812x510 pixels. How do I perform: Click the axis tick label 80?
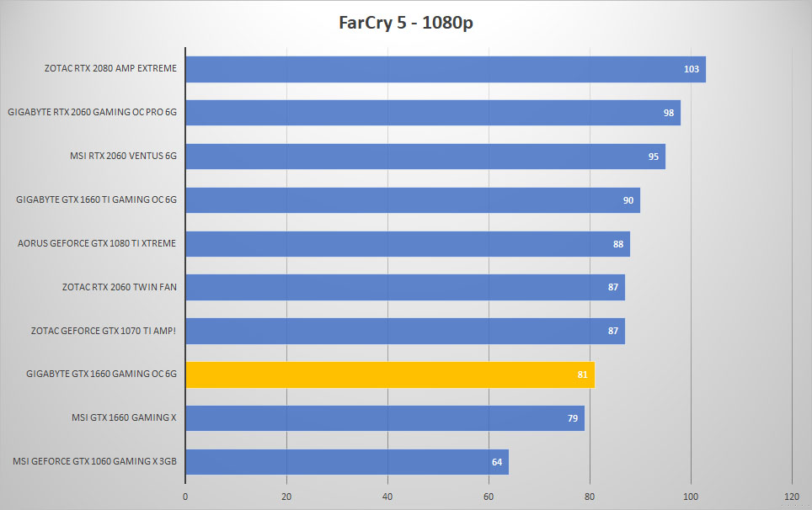click(590, 497)
